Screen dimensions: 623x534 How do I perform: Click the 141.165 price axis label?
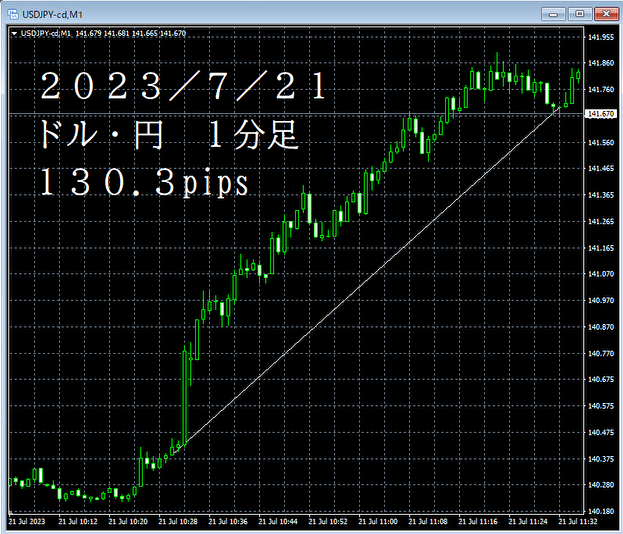601,248
